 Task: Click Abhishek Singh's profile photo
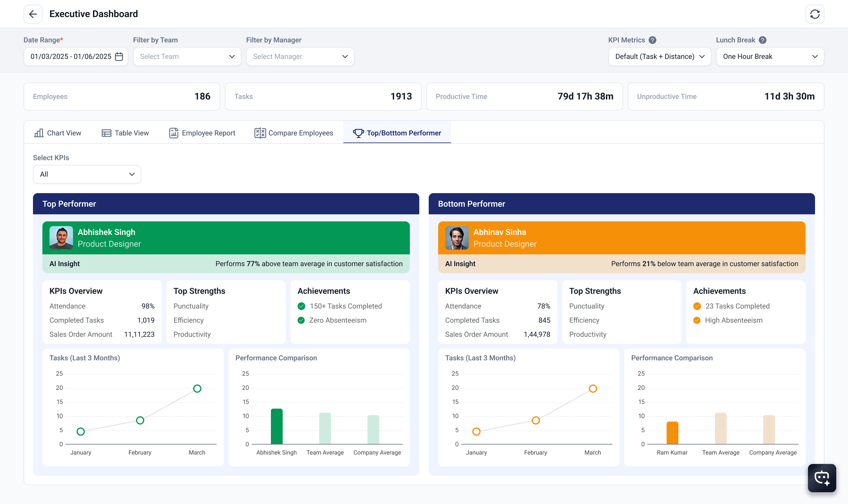click(x=61, y=238)
